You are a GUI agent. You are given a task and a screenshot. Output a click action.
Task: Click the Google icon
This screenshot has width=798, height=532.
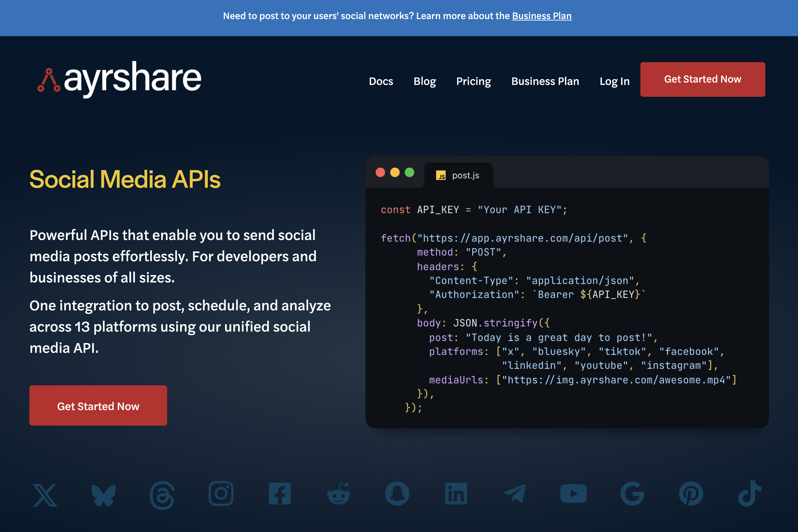pos(632,494)
